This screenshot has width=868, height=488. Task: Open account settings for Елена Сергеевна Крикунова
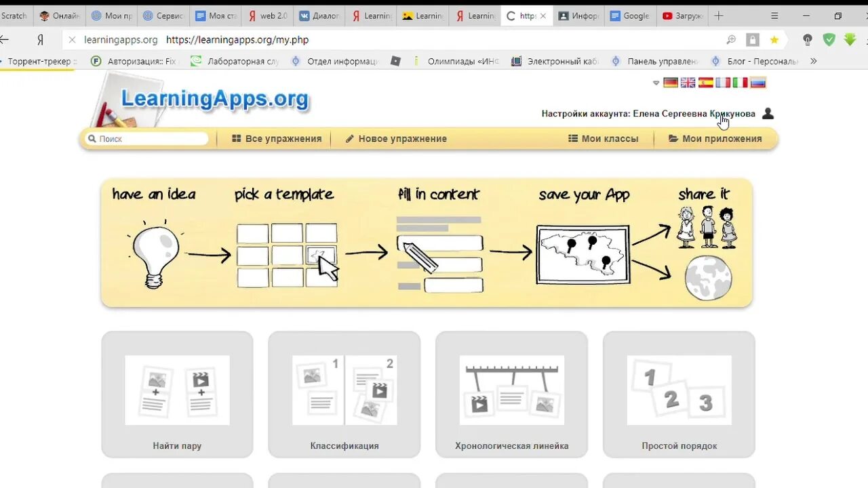click(648, 114)
